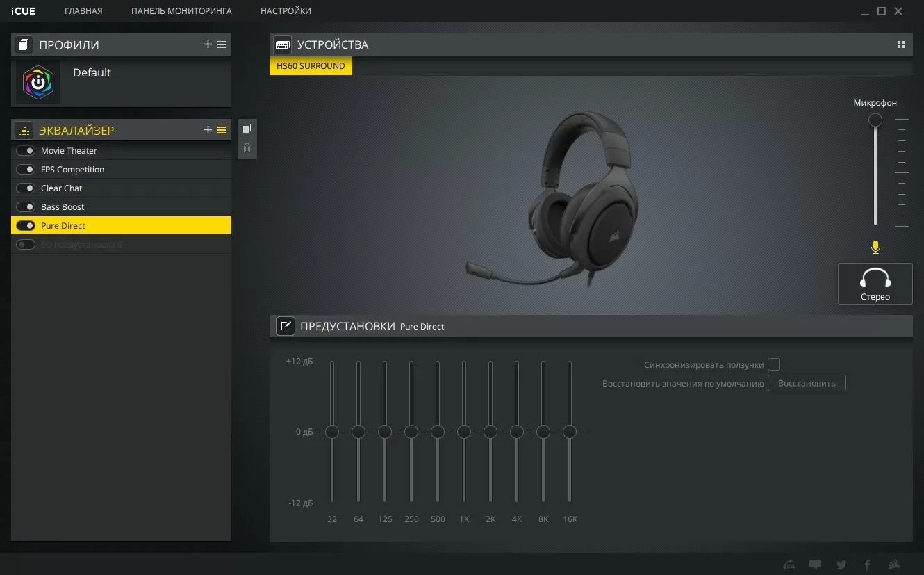Click the 2K equalizer slider knob

pyautogui.click(x=490, y=432)
